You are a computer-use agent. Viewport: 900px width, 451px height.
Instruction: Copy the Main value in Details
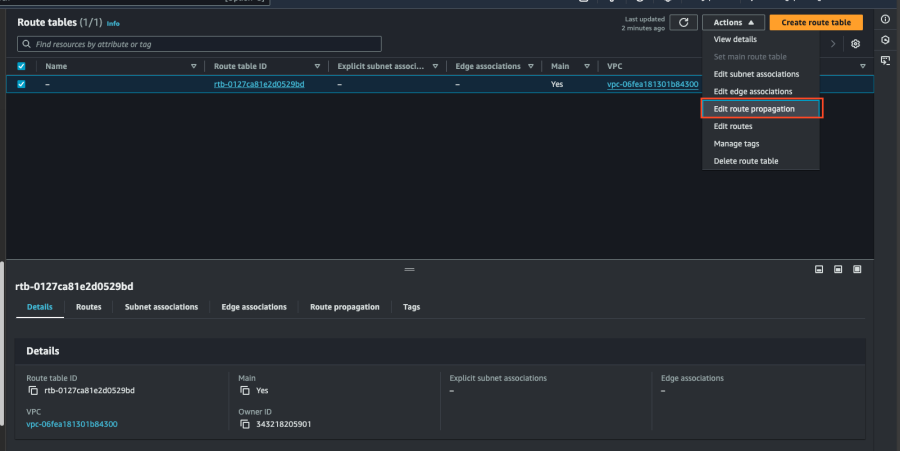pyautogui.click(x=245, y=390)
